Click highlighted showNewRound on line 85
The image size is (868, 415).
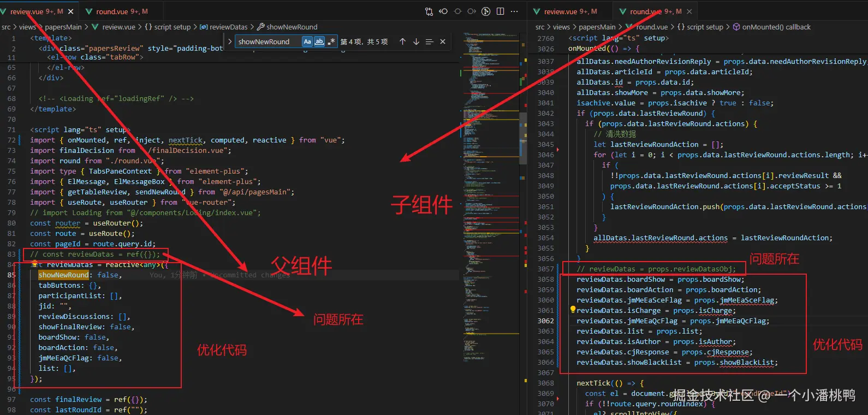click(x=63, y=275)
